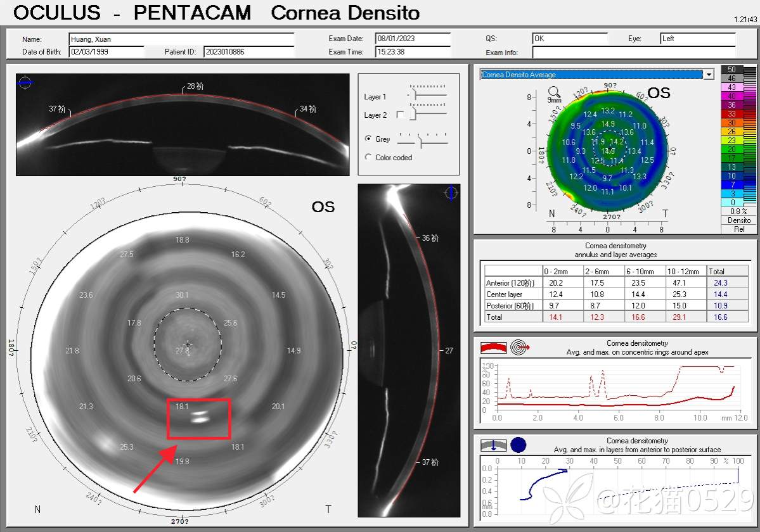This screenshot has height=532, width=760.
Task: Click the red corneal layer icon
Action: 493,347
